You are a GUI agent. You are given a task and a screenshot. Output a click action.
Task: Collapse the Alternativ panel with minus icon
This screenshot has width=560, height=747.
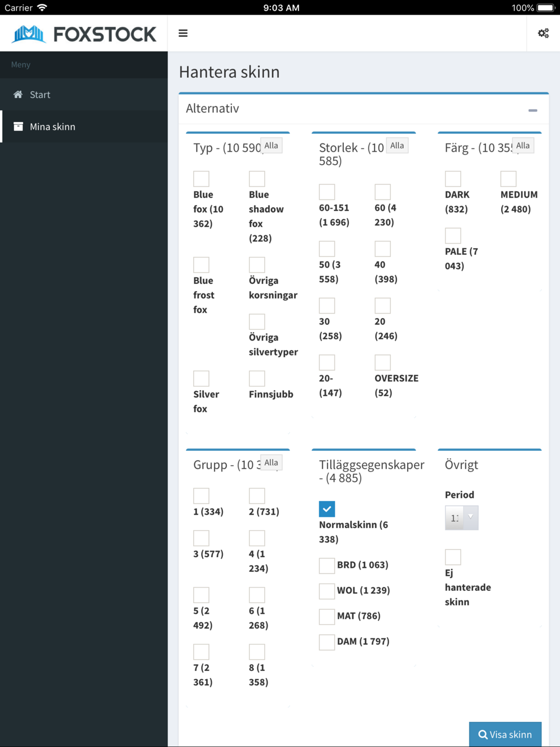[533, 110]
